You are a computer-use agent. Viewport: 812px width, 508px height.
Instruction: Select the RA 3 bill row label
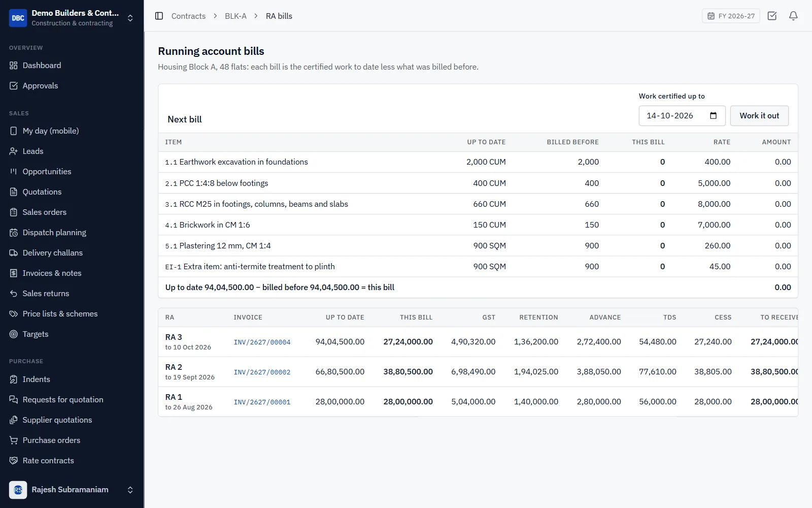174,337
